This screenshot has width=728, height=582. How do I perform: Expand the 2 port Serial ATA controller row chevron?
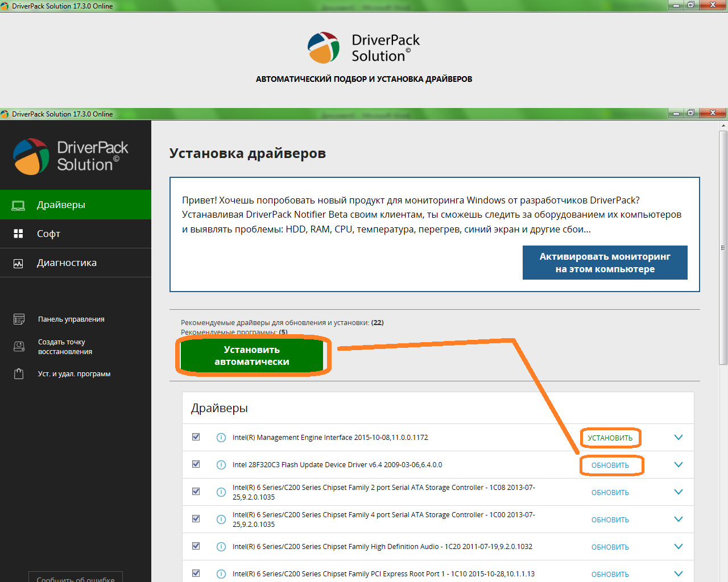click(678, 492)
